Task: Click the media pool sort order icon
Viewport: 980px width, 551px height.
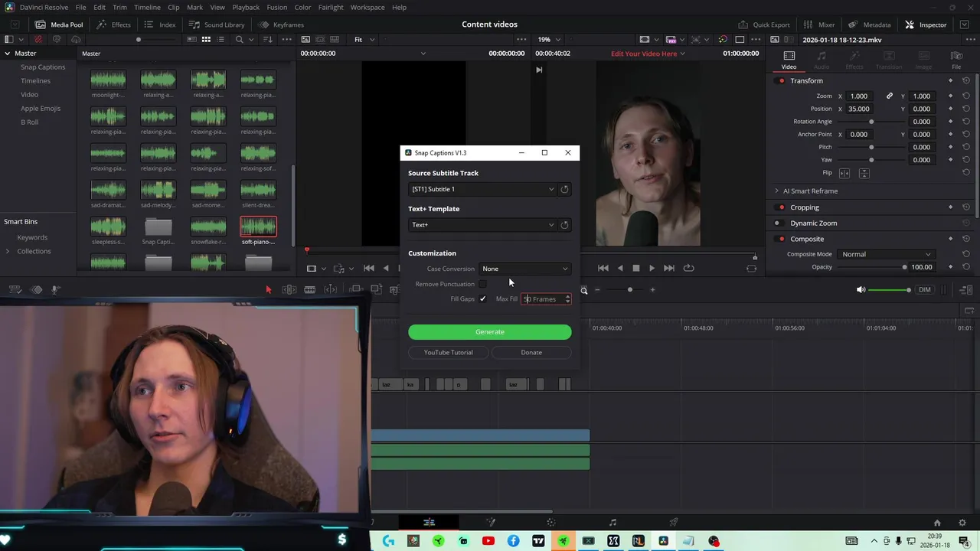Action: 267,39
